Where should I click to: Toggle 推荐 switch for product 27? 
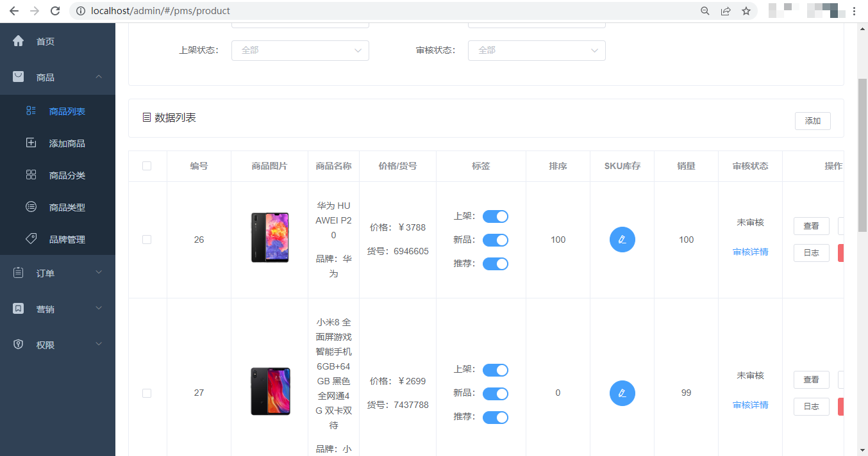pos(495,418)
